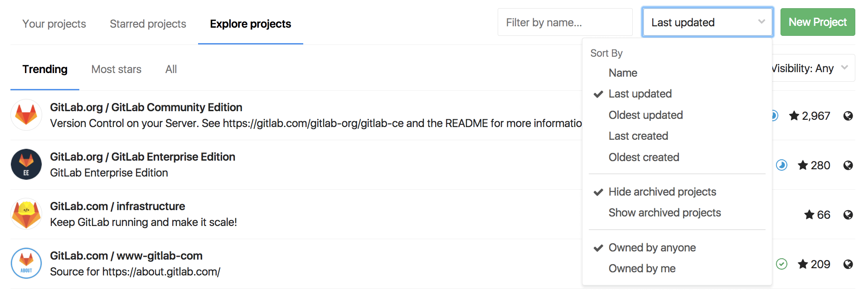This screenshot has height=290, width=868.
Task: Select Show archived projects option
Action: point(664,213)
